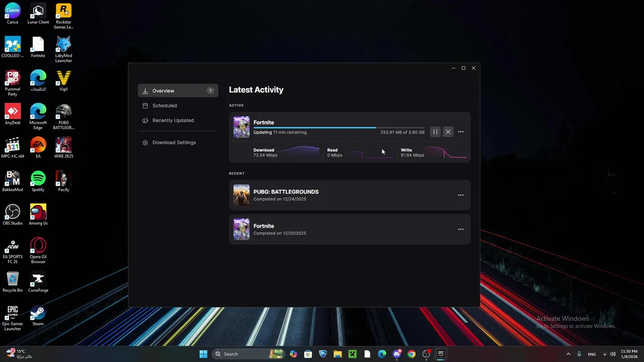Show hidden system tray icons
This screenshot has width=644, height=362.
569,354
